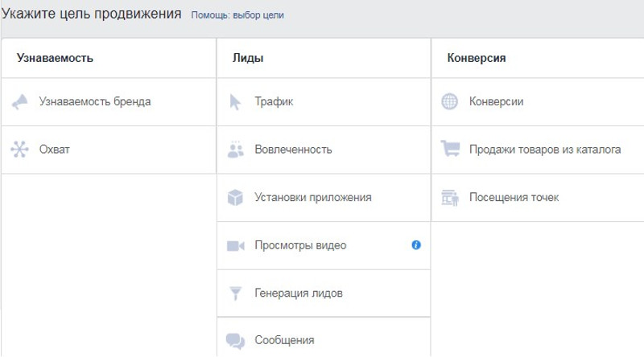The height and width of the screenshot is (357, 644).
Task: Click the megaphone icon for brand awareness
Action: point(19,102)
